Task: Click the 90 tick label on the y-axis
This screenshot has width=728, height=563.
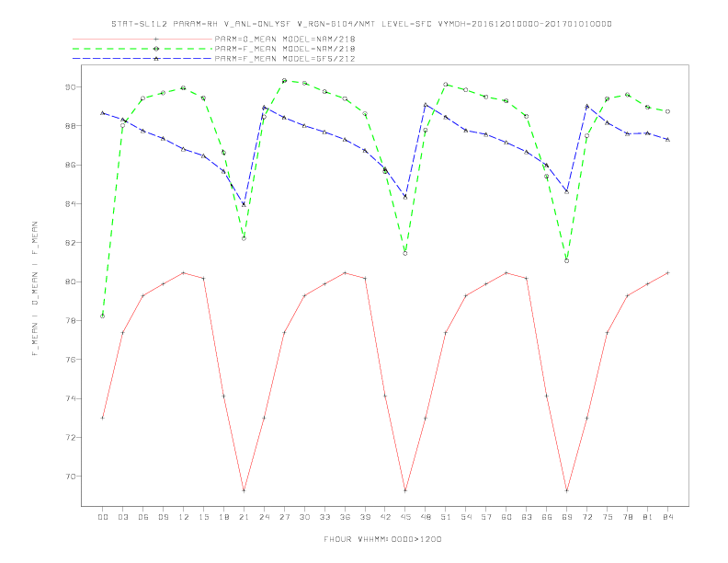Action: pos(71,86)
